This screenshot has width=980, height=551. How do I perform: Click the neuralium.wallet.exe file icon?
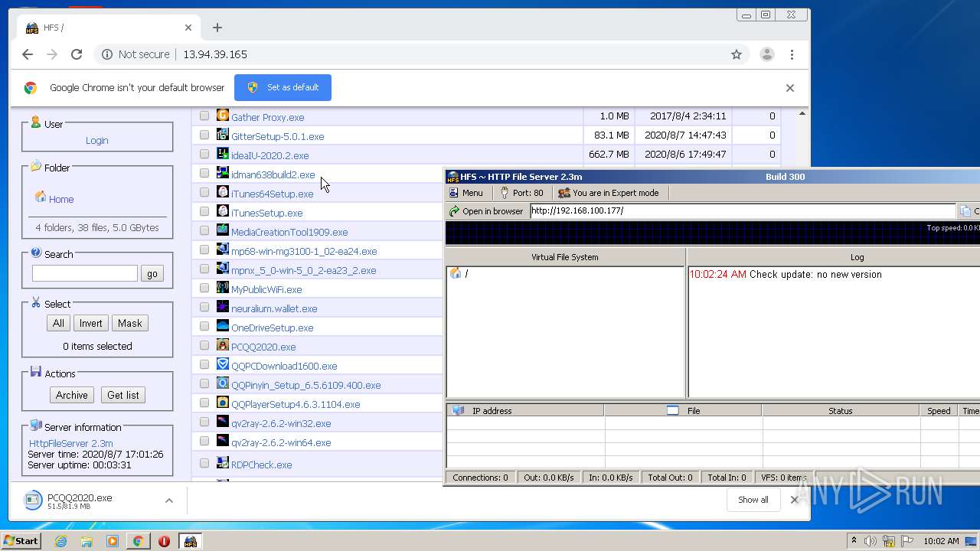tap(223, 307)
